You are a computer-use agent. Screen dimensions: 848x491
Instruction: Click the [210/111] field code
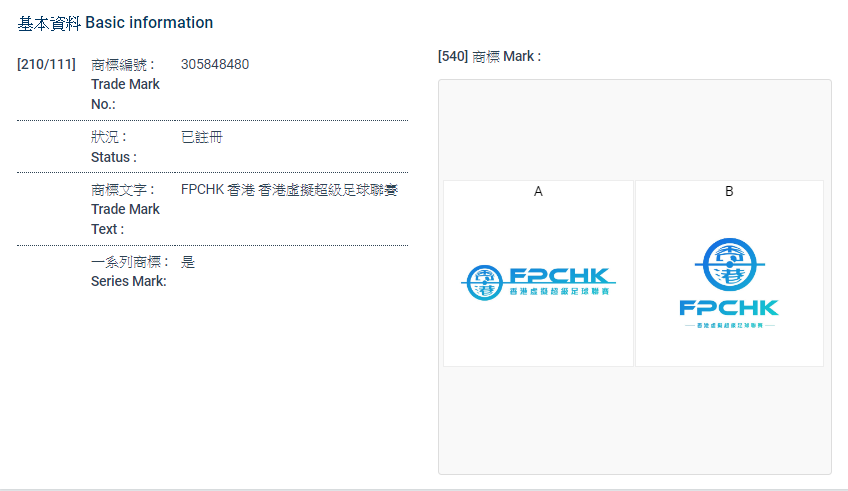coord(46,65)
